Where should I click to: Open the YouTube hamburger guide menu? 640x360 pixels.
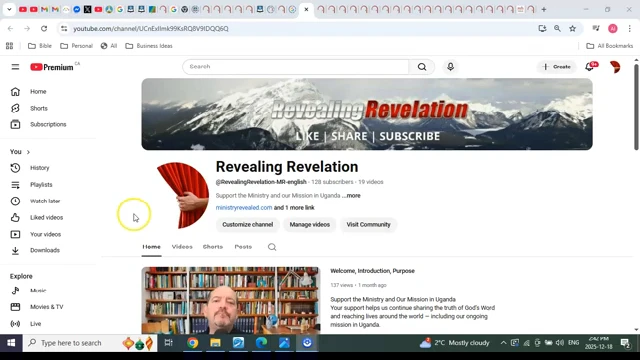(15, 67)
